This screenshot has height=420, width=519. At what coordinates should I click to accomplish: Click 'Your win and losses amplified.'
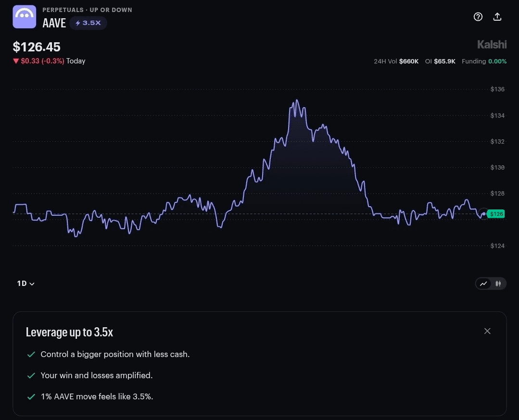[97, 375]
